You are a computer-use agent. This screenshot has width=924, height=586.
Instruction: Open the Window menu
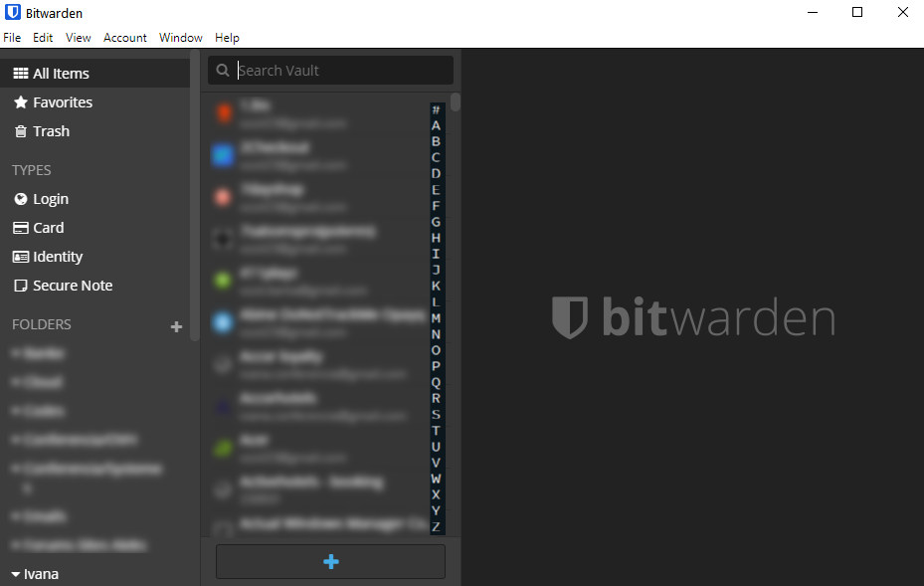pos(180,38)
